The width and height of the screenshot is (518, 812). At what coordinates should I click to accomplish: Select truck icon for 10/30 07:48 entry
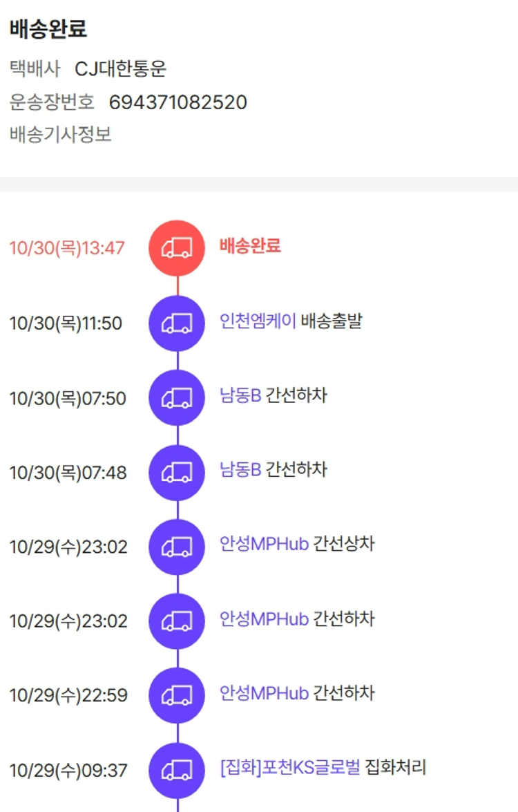pyautogui.click(x=177, y=473)
